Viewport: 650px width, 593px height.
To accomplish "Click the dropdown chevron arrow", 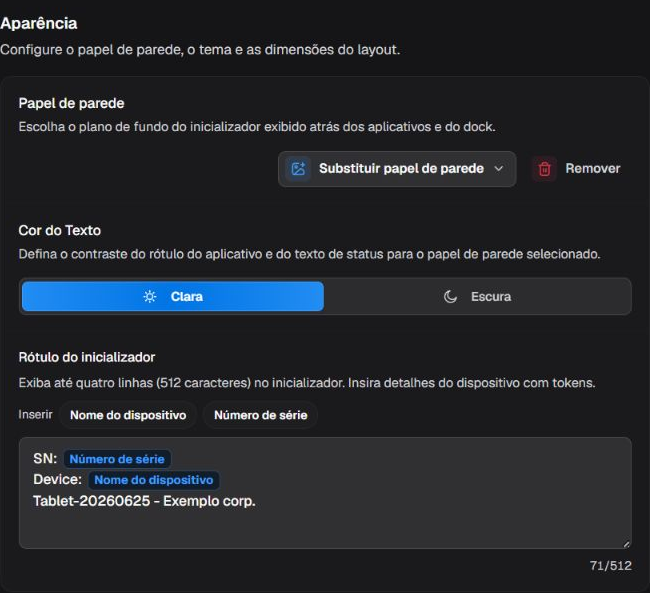I will tap(499, 169).
